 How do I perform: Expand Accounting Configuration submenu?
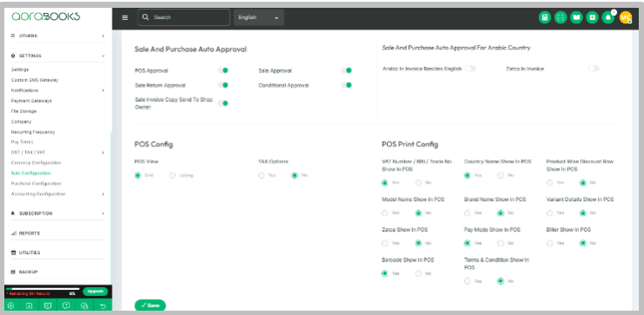pos(58,194)
